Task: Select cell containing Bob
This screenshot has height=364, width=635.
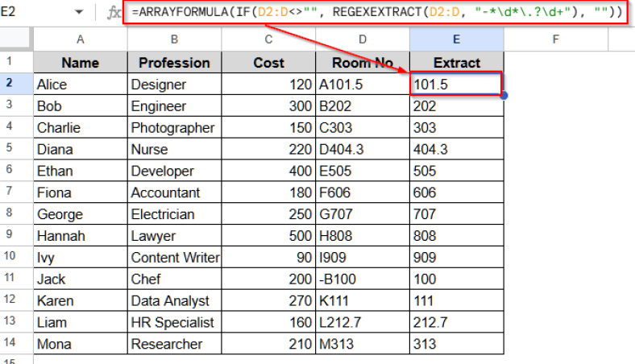Action: point(81,105)
